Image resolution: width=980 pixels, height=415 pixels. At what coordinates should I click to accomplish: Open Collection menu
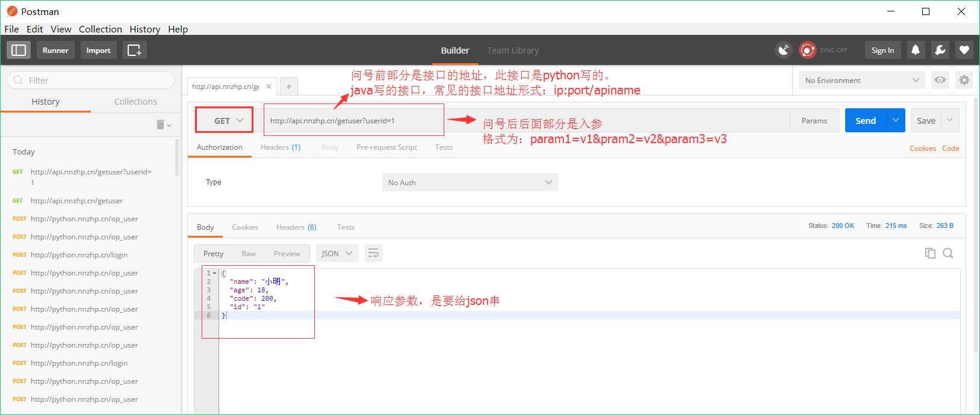click(101, 29)
